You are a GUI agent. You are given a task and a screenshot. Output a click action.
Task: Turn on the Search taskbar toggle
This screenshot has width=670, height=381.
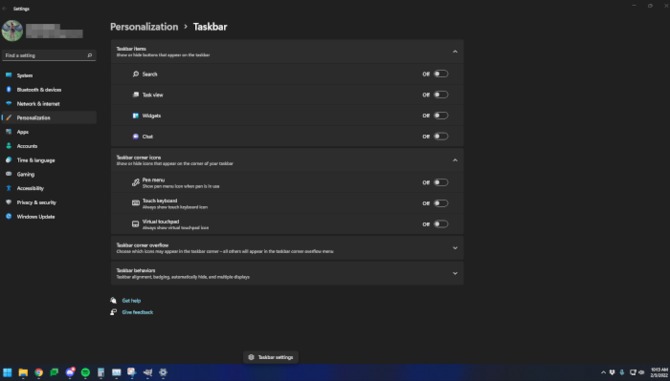441,74
